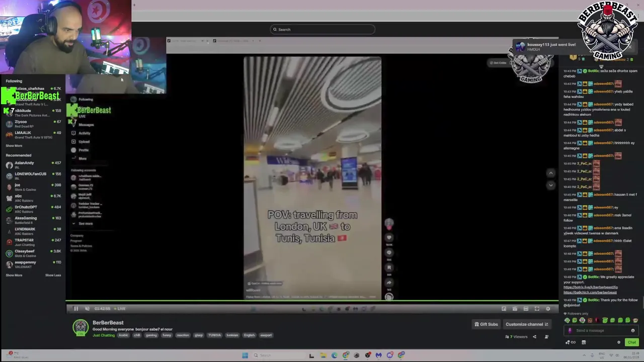Open TRAPST4R recommended channel
Screen dimensions: 644x362
pyautogui.click(x=33, y=242)
